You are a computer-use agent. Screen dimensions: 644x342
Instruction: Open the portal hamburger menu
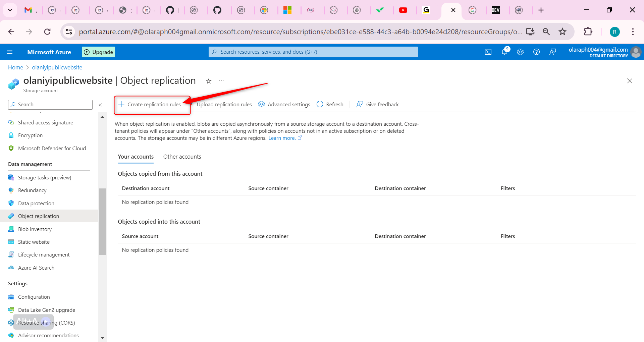click(10, 52)
